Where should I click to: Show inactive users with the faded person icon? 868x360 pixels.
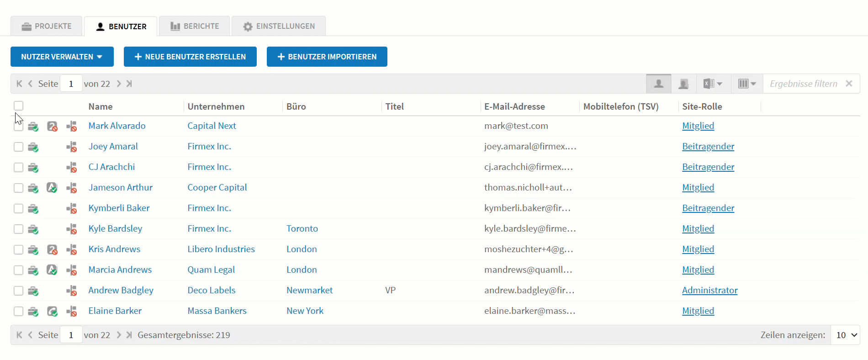683,84
